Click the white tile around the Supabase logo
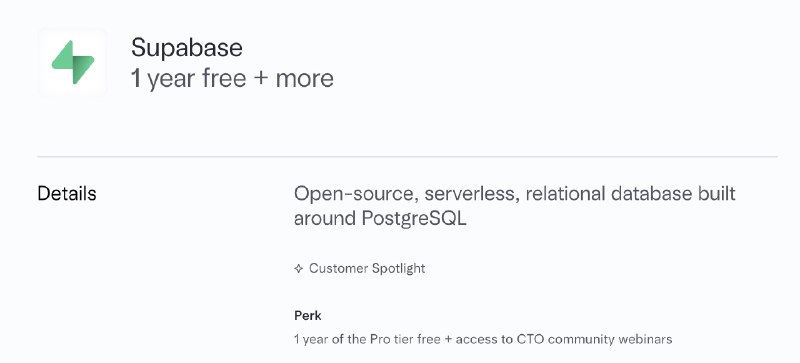 tap(73, 62)
